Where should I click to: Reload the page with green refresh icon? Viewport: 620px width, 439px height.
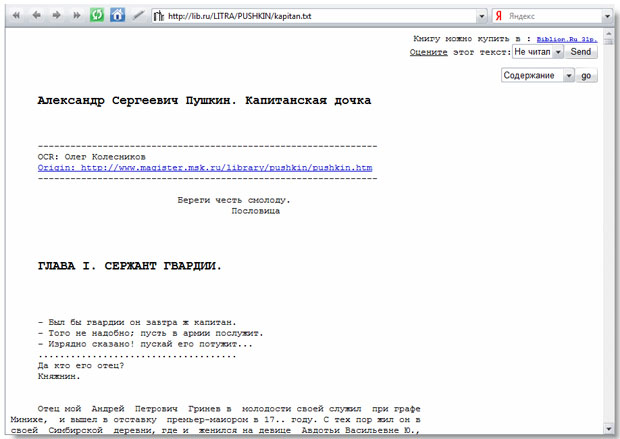tap(97, 15)
